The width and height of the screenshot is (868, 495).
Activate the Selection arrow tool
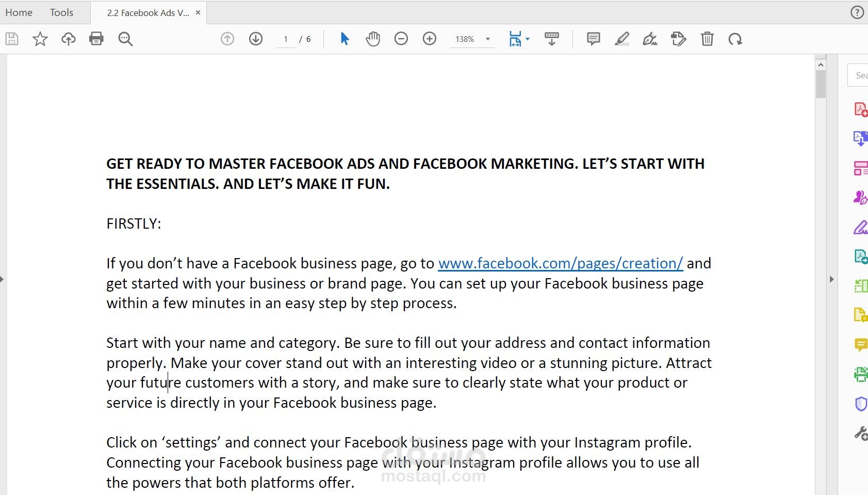coord(345,39)
